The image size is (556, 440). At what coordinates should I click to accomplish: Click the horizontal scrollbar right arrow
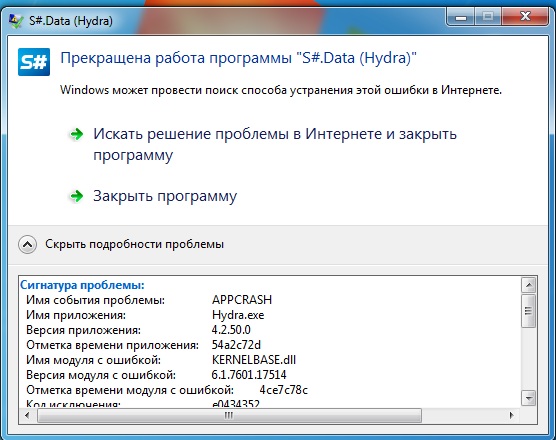pos(511,415)
